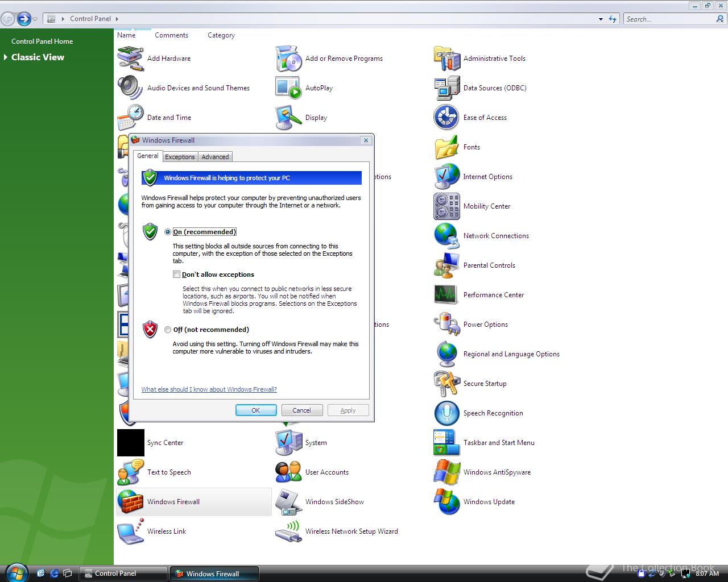This screenshot has width=728, height=582.
Task: Open Taskbar and Start Menu icon
Action: tap(446, 442)
